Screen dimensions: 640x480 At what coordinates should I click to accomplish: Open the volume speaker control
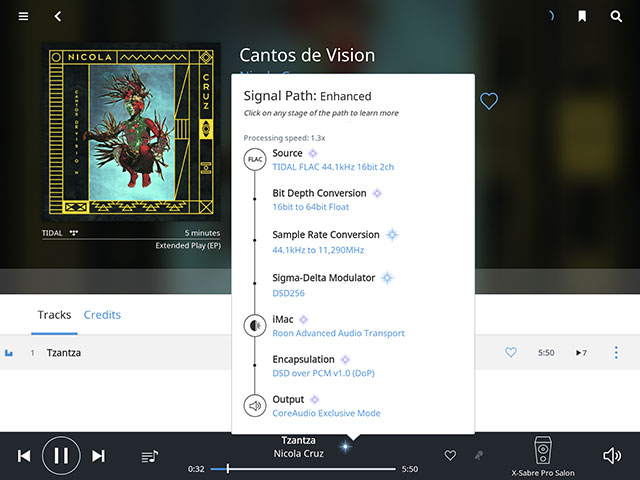(x=612, y=456)
